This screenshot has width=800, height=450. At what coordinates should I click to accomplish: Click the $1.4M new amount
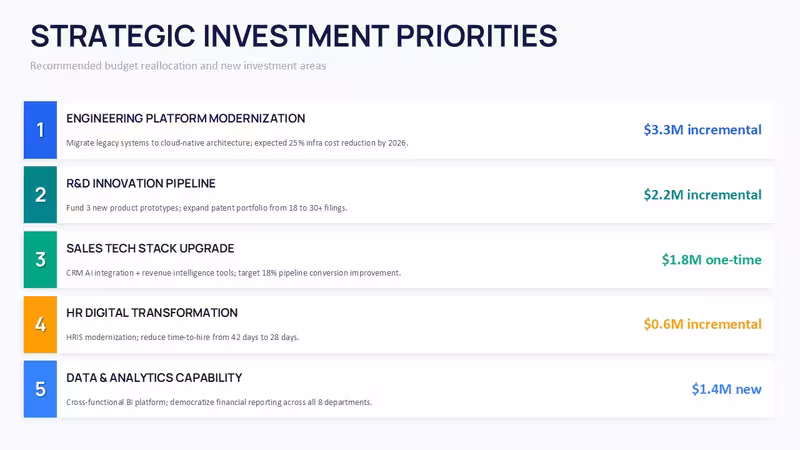click(x=727, y=389)
